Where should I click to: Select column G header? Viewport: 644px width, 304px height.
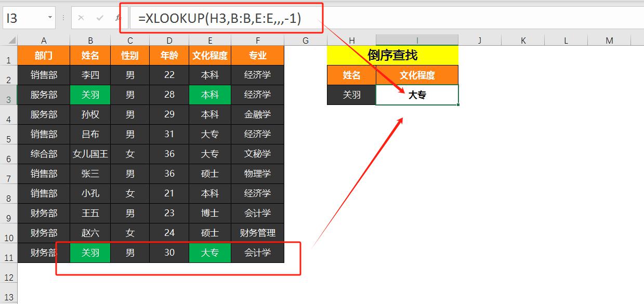306,41
